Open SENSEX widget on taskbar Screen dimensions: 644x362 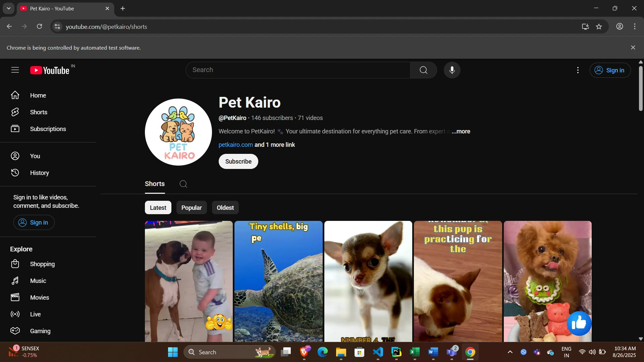coord(23,352)
